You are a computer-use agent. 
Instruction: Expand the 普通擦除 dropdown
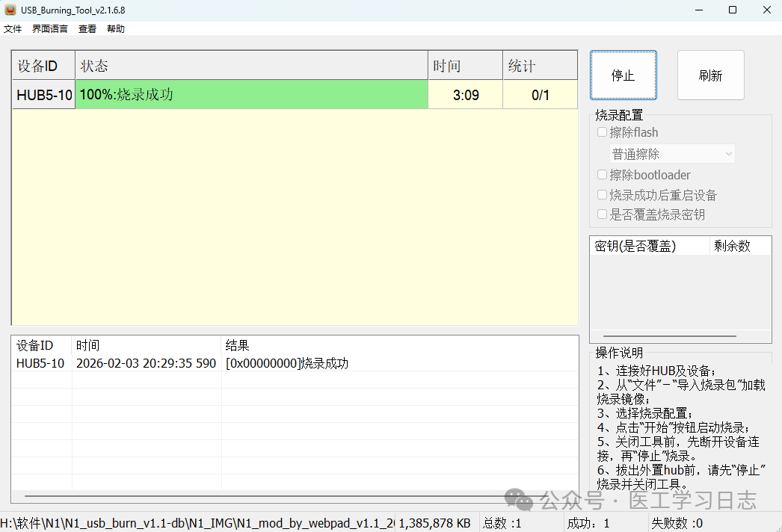click(672, 154)
